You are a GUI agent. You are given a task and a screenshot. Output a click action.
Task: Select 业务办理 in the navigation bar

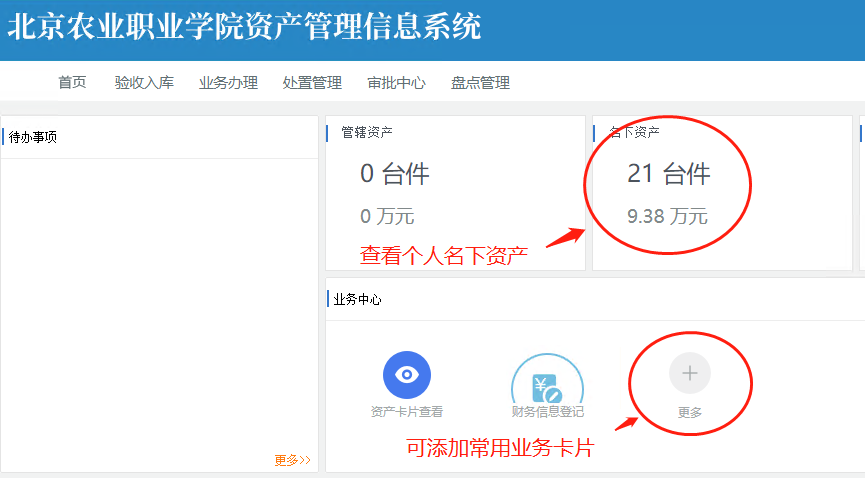[x=228, y=83]
